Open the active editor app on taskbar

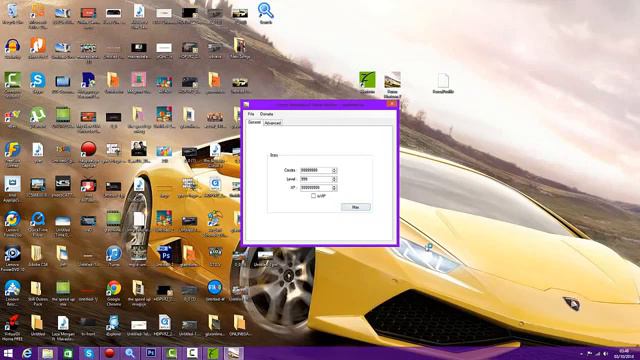(233, 353)
